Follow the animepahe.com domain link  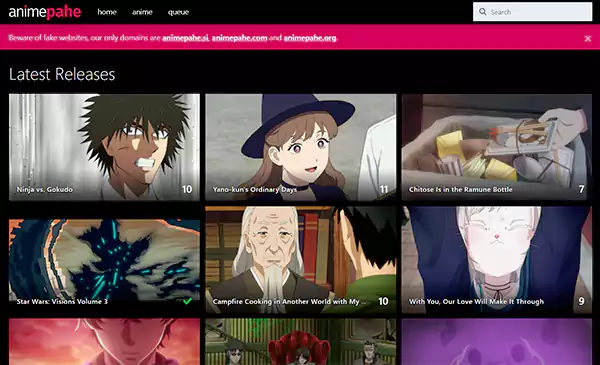pyautogui.click(x=239, y=37)
